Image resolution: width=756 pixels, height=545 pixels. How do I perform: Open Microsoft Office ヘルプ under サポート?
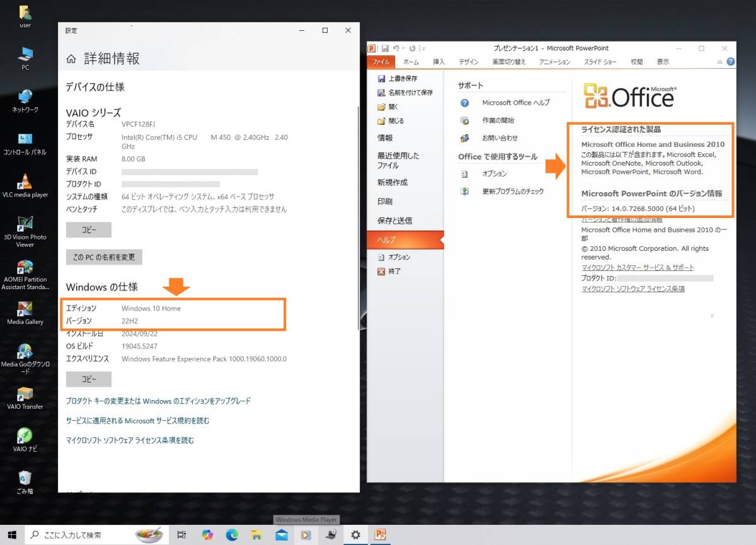click(505, 103)
